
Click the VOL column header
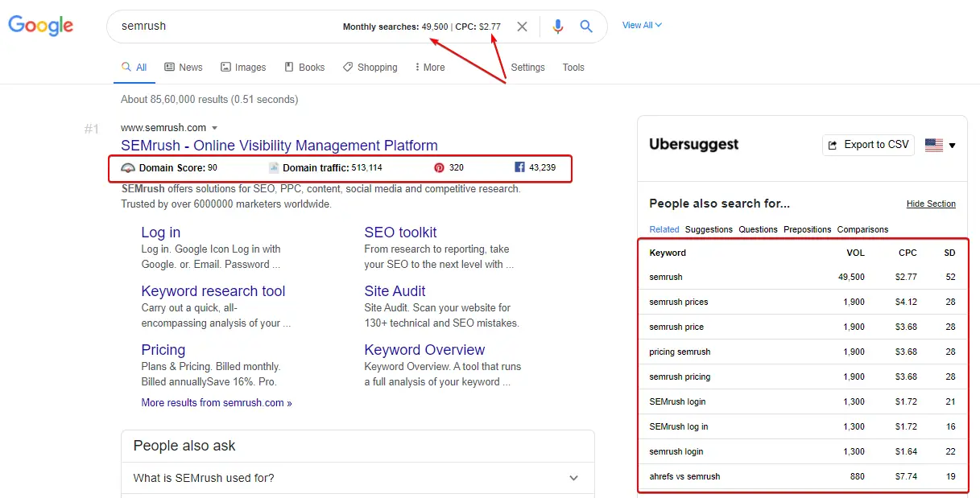coord(855,253)
